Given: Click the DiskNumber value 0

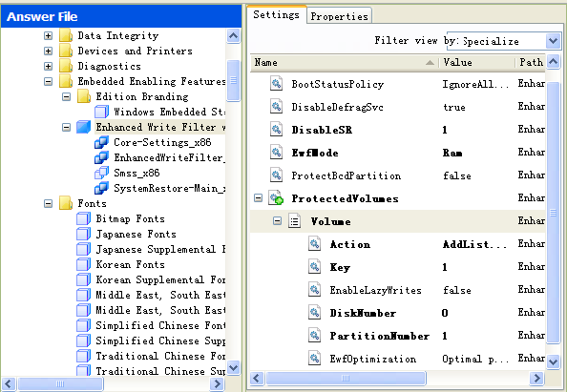Looking at the screenshot, I should [445, 313].
